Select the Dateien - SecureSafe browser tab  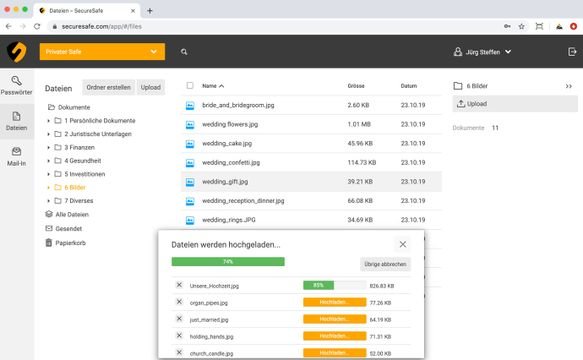pos(87,11)
